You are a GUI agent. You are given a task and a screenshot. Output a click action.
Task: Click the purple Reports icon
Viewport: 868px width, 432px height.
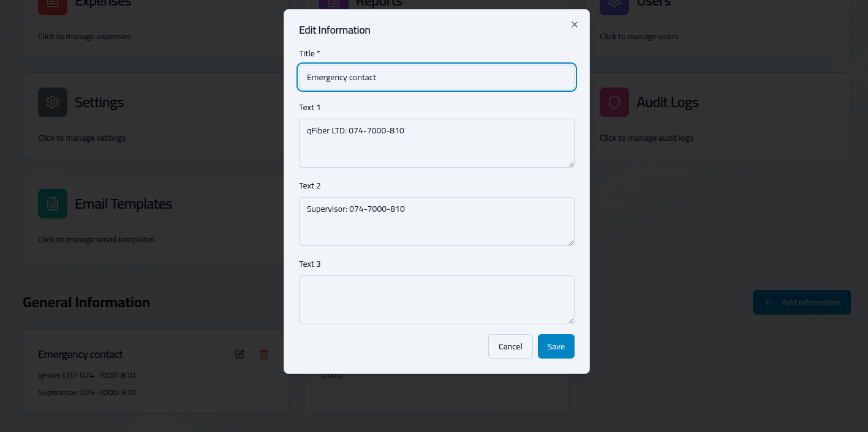point(334,5)
